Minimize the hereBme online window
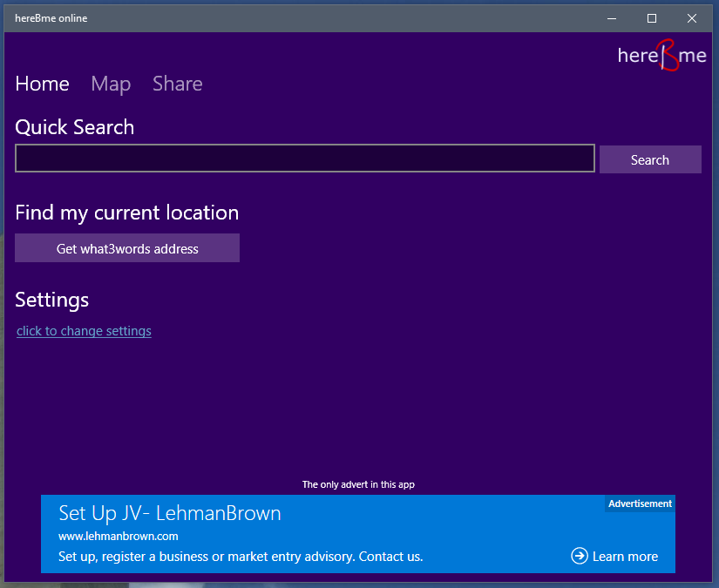719x588 pixels. [611, 18]
